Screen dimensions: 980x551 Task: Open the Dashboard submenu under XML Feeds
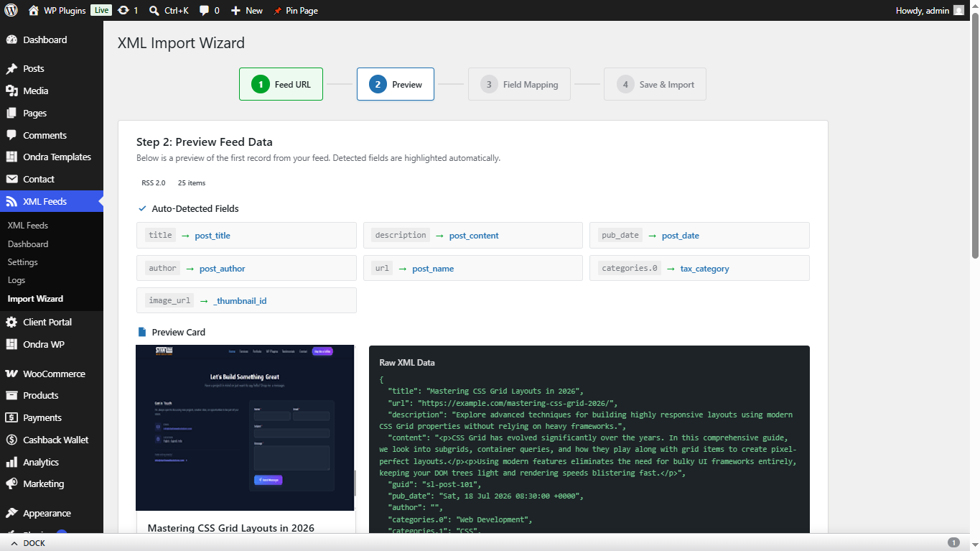[x=28, y=244]
